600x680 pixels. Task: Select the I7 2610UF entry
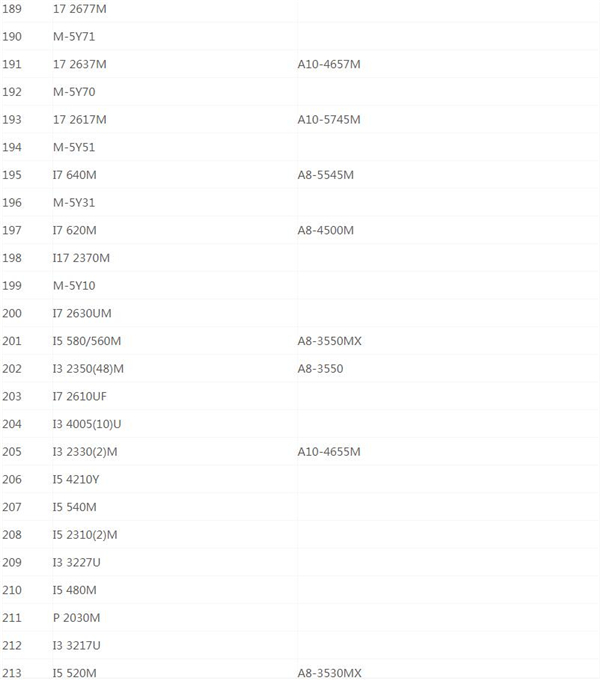click(x=80, y=397)
